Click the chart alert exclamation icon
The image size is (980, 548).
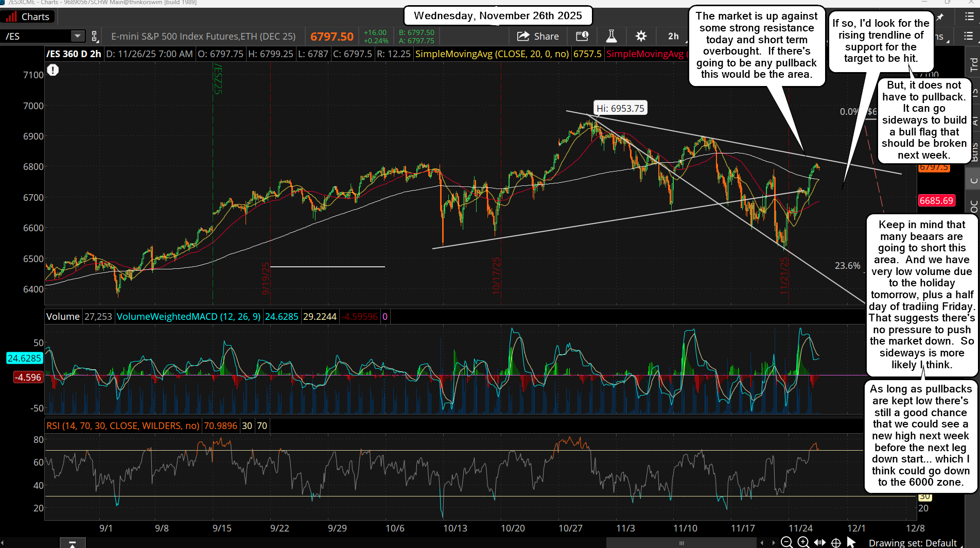[53, 70]
